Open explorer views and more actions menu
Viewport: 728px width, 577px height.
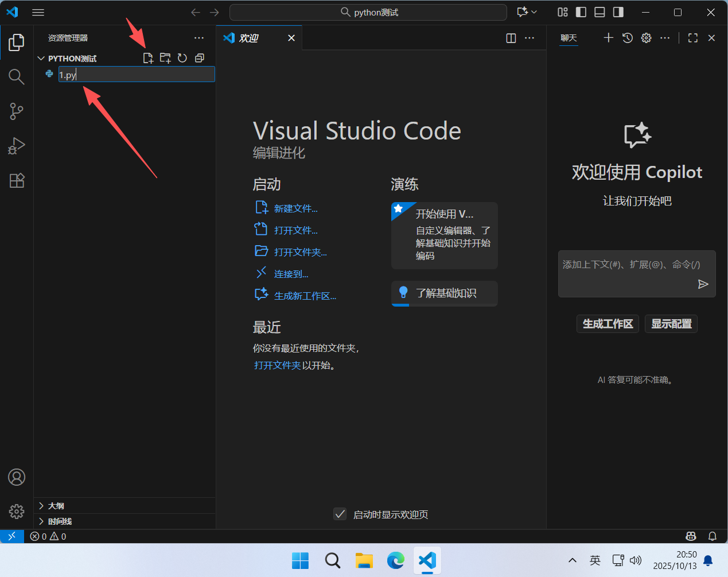click(199, 38)
